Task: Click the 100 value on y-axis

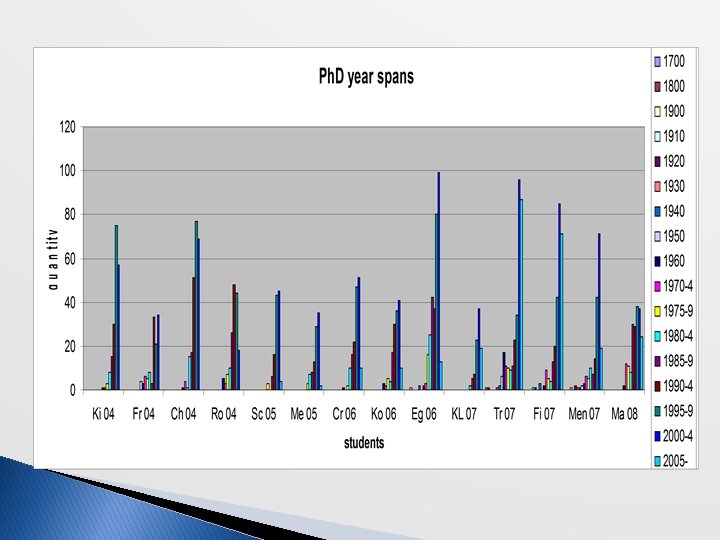Action: pos(68,171)
